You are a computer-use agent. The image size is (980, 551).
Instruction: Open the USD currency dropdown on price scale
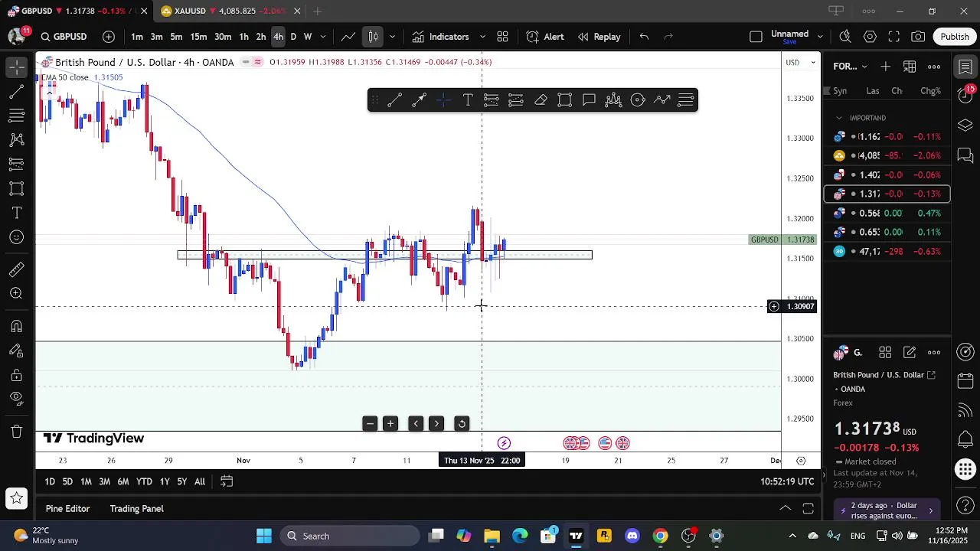click(802, 63)
